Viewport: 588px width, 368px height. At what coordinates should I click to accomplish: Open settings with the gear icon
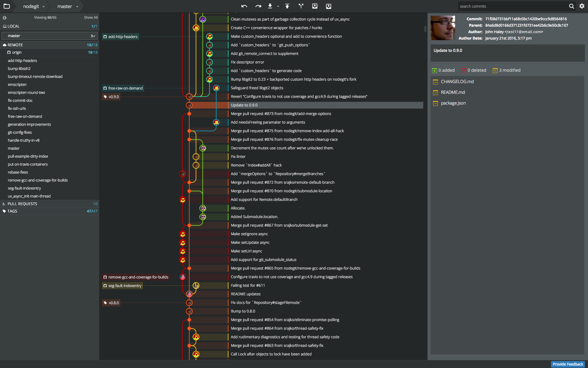tap(582, 6)
